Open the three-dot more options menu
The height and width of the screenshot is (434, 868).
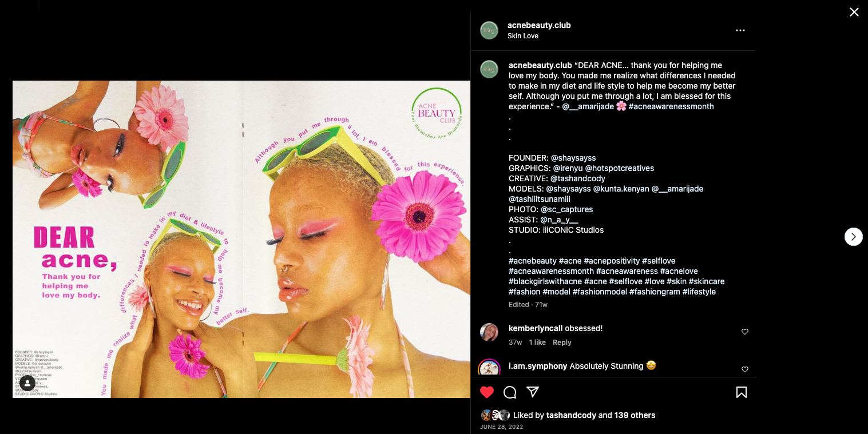740,30
